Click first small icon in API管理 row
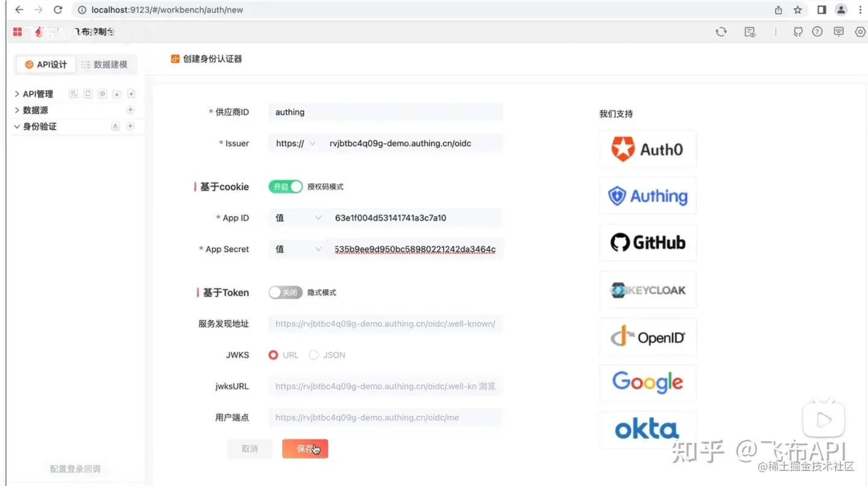Screen dimensions: 868x486 point(74,93)
